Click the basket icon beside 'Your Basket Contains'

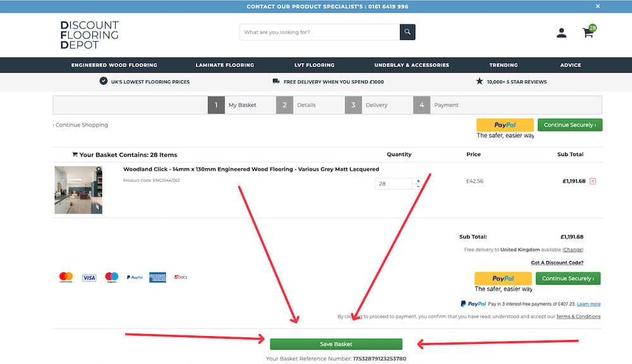pyautogui.click(x=75, y=154)
